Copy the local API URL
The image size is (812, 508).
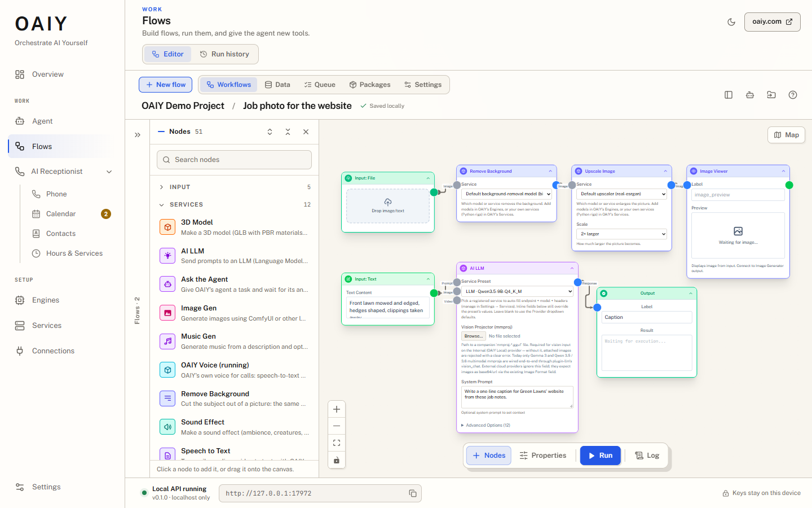click(413, 493)
